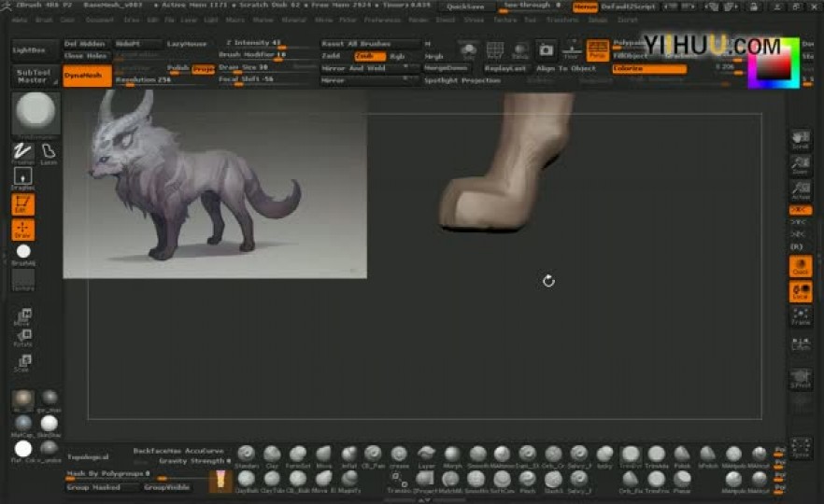Screen dimensions: 824x504
Task: Adjust the Focal Shift slider
Action: [x=266, y=80]
